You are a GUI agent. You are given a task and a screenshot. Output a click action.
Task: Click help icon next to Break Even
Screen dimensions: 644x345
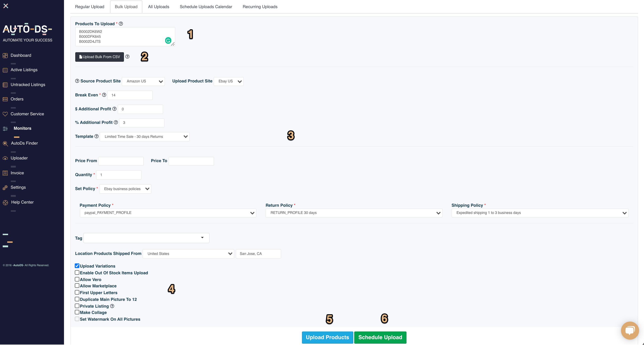(x=104, y=95)
